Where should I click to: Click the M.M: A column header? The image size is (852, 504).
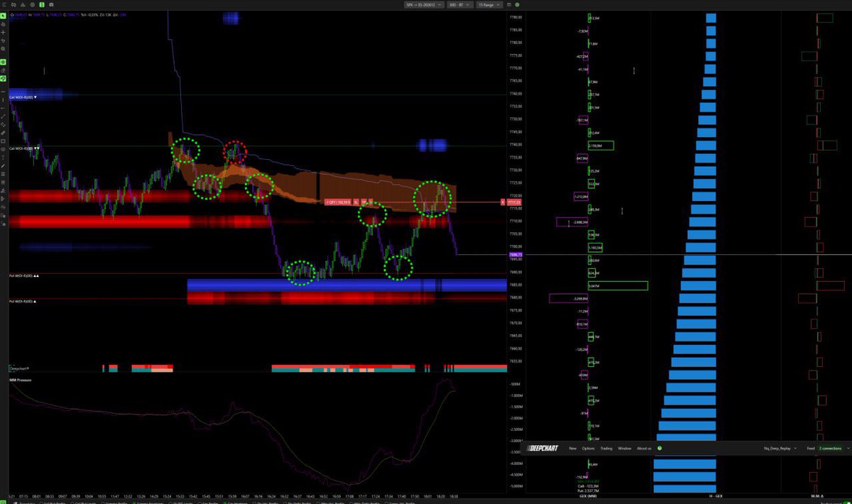[816, 495]
